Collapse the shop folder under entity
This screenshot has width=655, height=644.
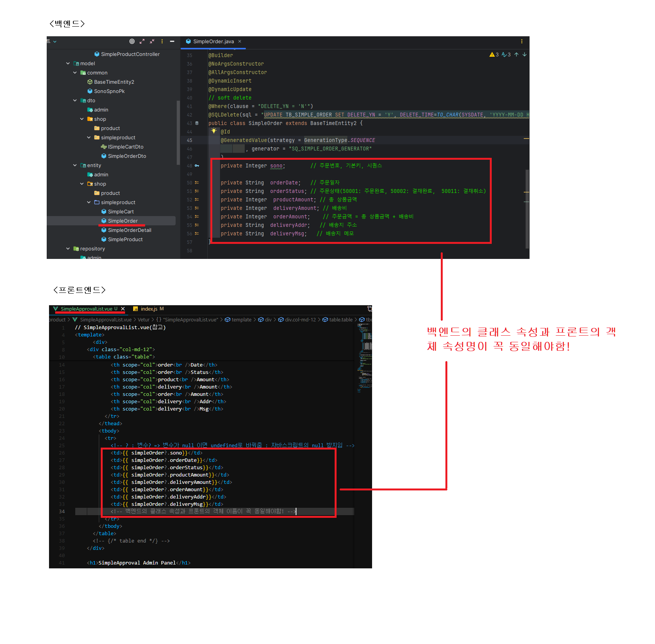coord(82,184)
